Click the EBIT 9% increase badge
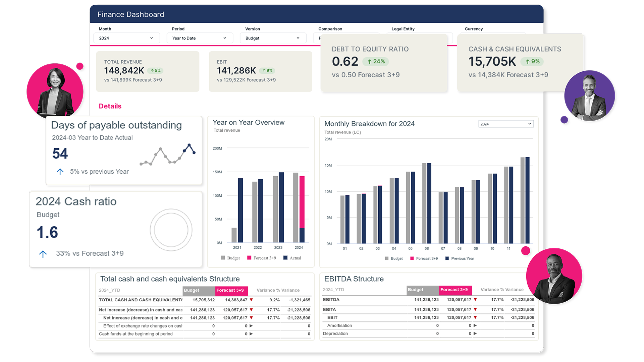The height and width of the screenshot is (362, 644). (x=267, y=71)
